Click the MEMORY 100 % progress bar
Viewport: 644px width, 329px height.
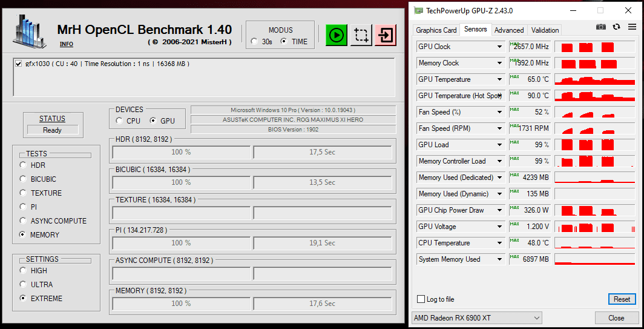pyautogui.click(x=181, y=304)
